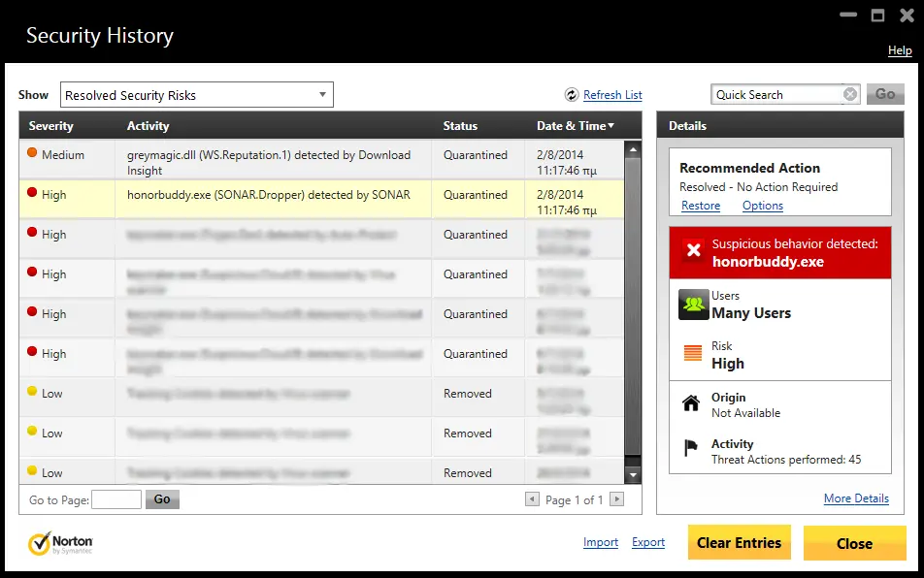Open the More Details link

pyautogui.click(x=856, y=498)
